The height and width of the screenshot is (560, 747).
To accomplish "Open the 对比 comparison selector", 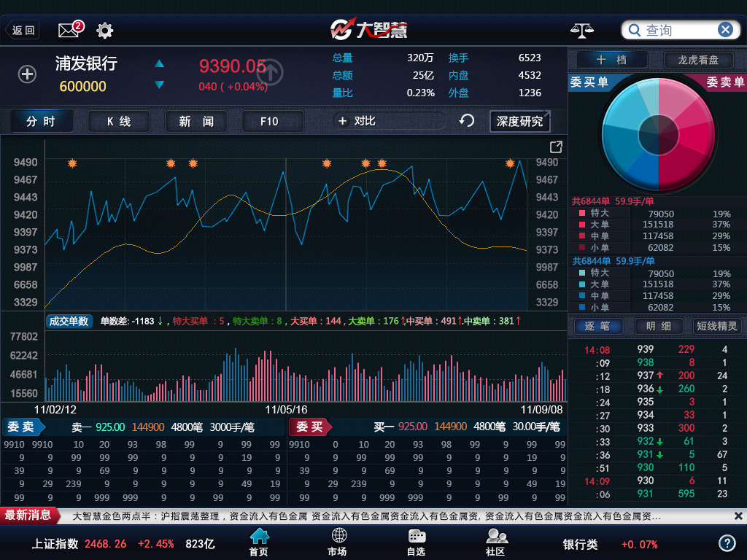I will tap(388, 121).
